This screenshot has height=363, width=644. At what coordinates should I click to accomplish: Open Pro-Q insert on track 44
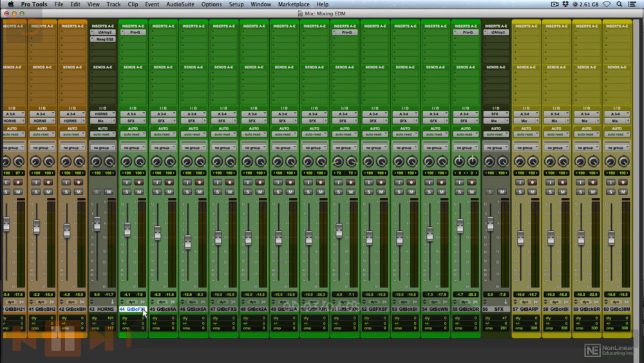[133, 32]
